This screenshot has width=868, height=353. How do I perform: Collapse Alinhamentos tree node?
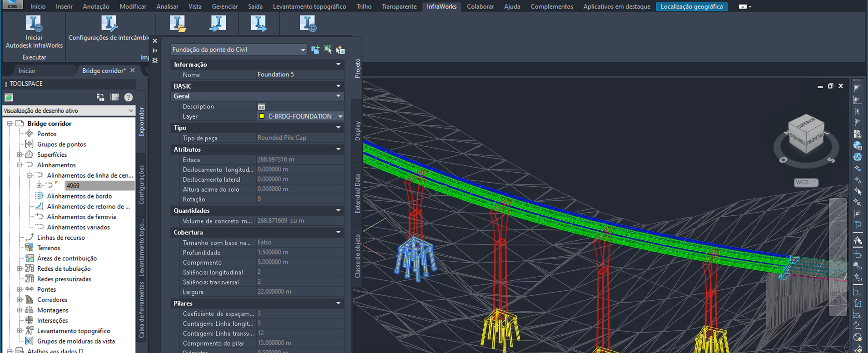(20, 165)
